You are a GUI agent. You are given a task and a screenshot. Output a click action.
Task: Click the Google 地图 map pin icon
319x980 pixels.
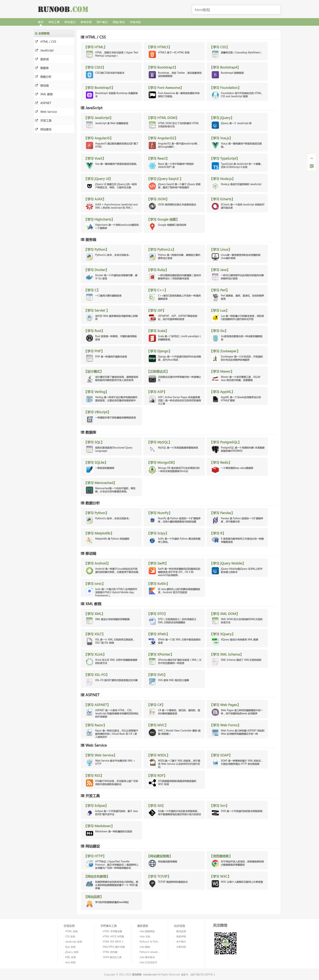152,227
